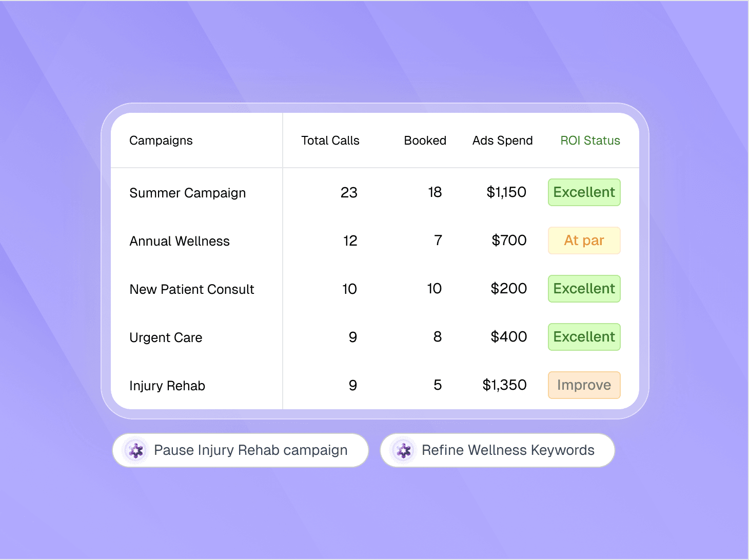Open the Summer Campaign row
The width and height of the screenshot is (749, 560).
tap(187, 193)
